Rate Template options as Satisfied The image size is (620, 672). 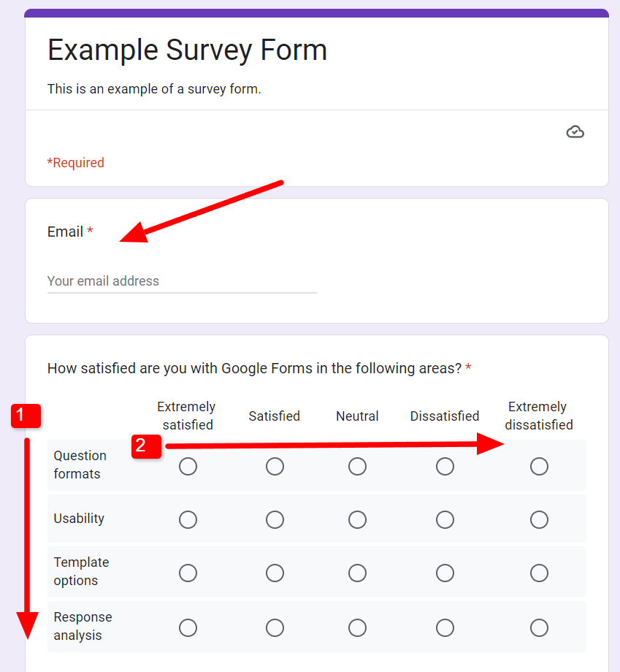pyautogui.click(x=275, y=573)
